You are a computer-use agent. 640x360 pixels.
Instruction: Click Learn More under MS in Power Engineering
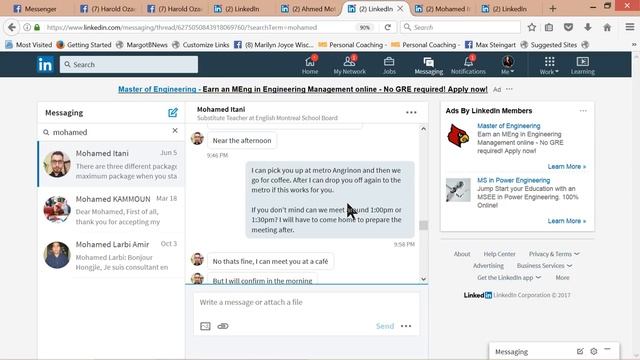(x=567, y=221)
